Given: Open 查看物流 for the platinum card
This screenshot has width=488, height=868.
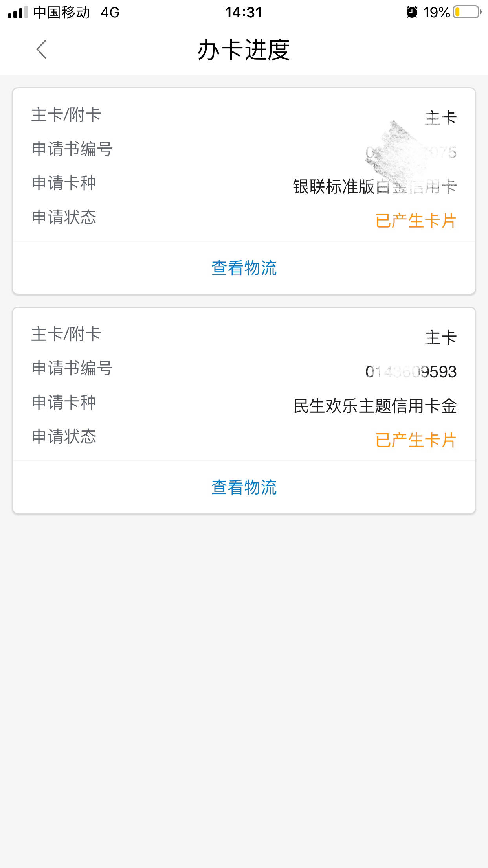Looking at the screenshot, I should (x=244, y=268).
